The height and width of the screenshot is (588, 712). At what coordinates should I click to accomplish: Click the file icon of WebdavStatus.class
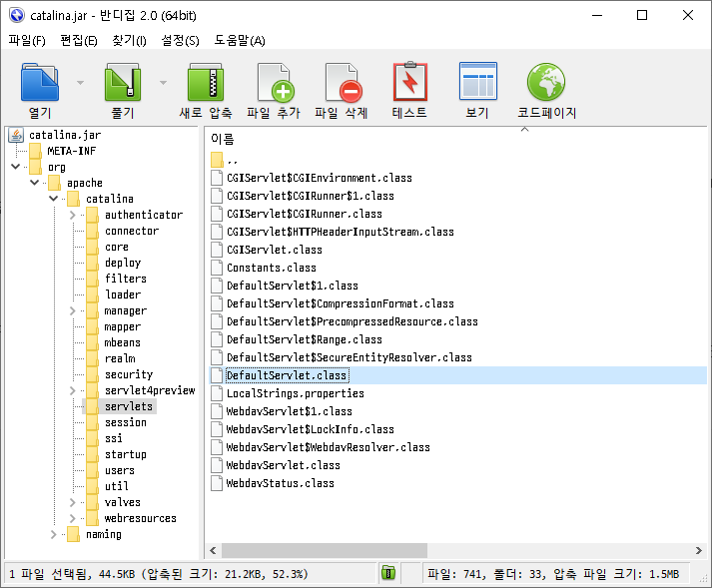coord(217,483)
